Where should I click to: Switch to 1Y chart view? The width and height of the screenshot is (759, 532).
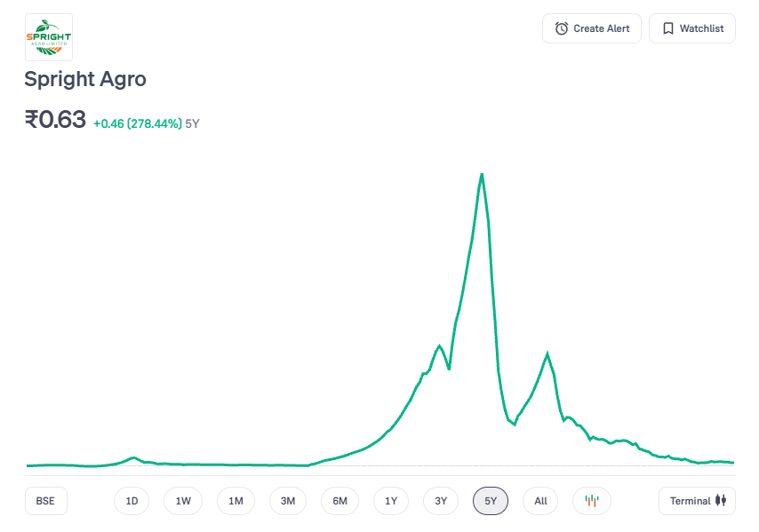(x=391, y=501)
